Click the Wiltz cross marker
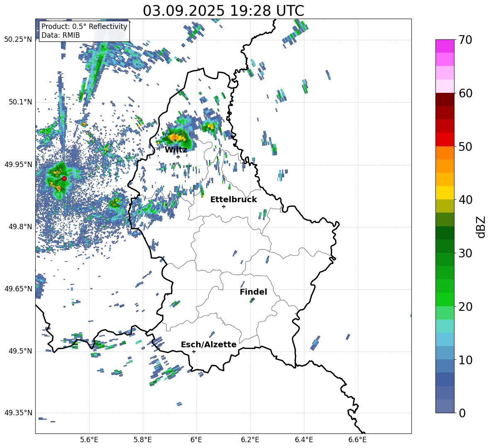This screenshot has height=448, width=491. pyautogui.click(x=178, y=157)
